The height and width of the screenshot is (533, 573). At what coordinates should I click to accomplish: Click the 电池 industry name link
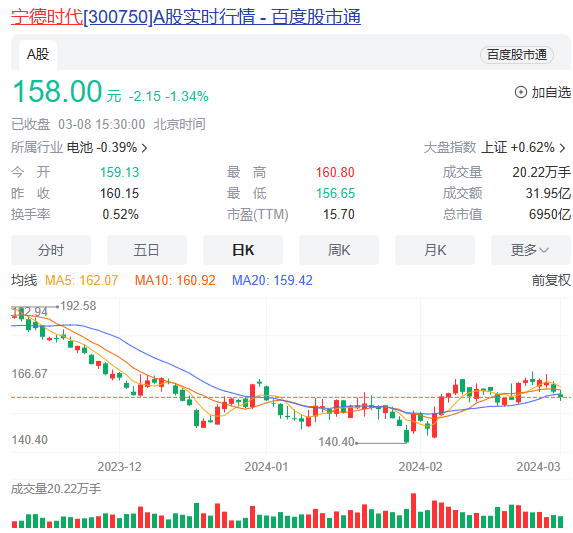tap(80, 148)
